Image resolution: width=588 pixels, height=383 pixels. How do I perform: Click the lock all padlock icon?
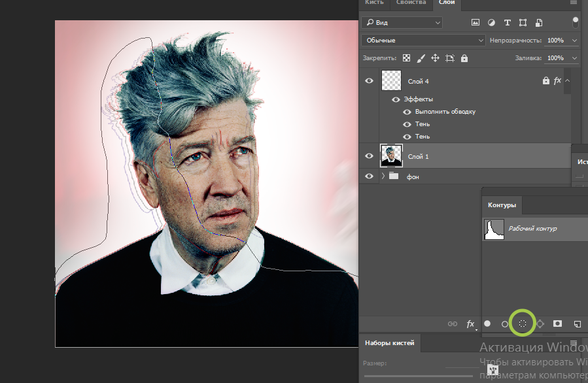point(464,58)
